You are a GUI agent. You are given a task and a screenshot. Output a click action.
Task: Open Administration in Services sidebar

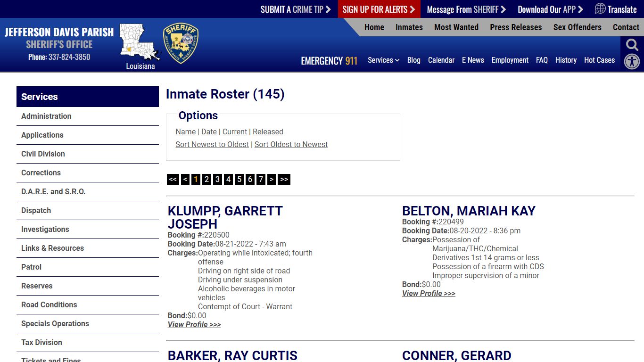(x=88, y=116)
